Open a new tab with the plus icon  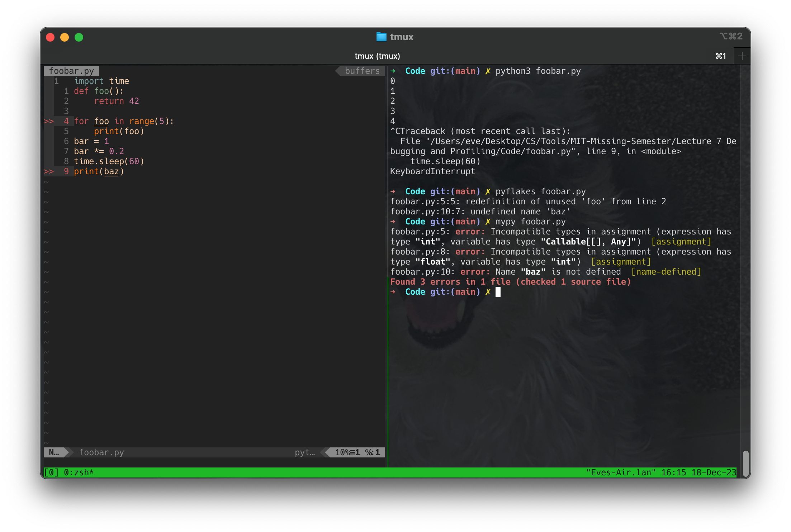pyautogui.click(x=742, y=56)
